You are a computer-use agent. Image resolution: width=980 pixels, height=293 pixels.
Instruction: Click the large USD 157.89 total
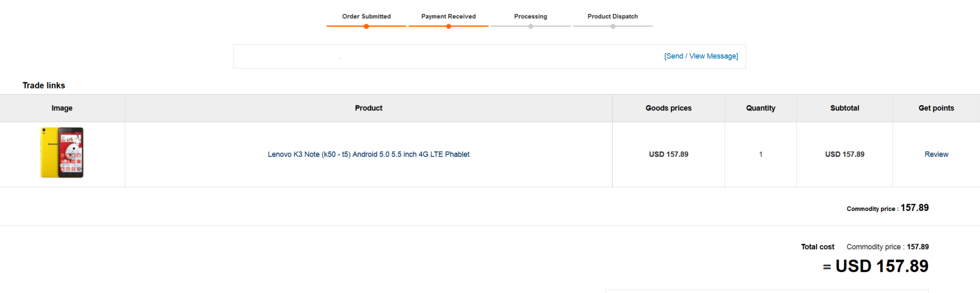pos(882,266)
